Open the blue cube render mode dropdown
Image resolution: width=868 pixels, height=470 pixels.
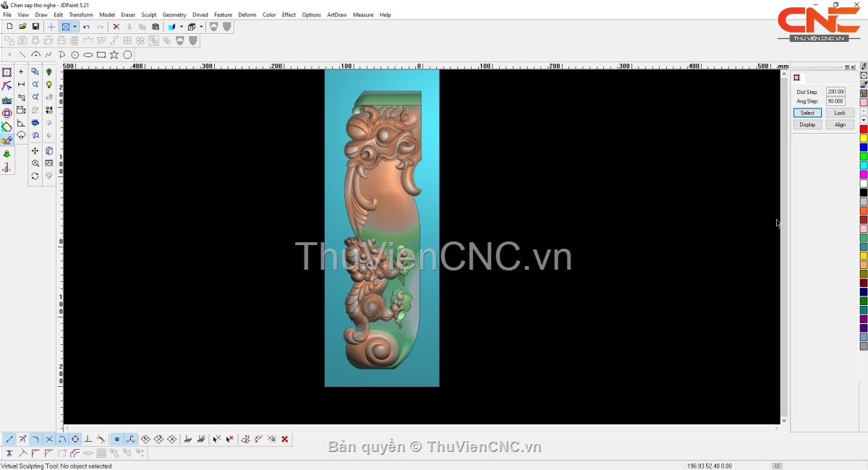pyautogui.click(x=182, y=27)
